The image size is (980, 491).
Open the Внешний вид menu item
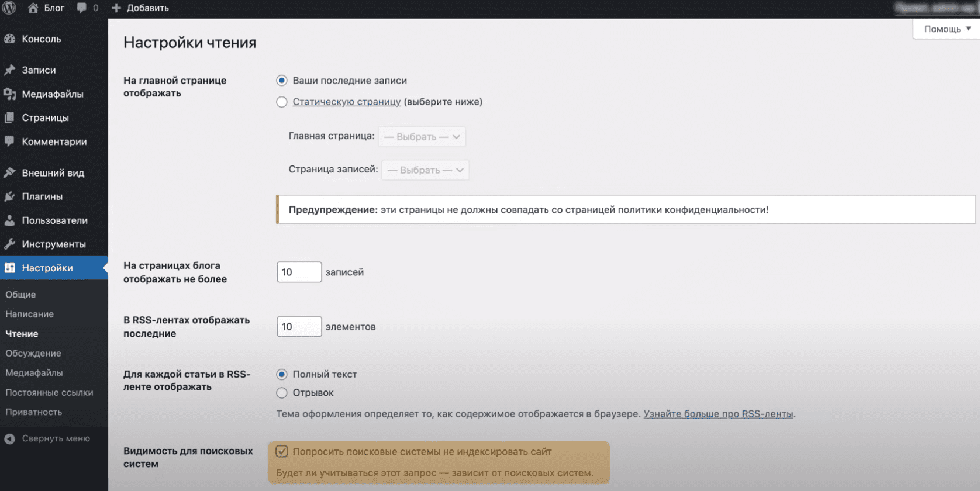[x=53, y=172]
